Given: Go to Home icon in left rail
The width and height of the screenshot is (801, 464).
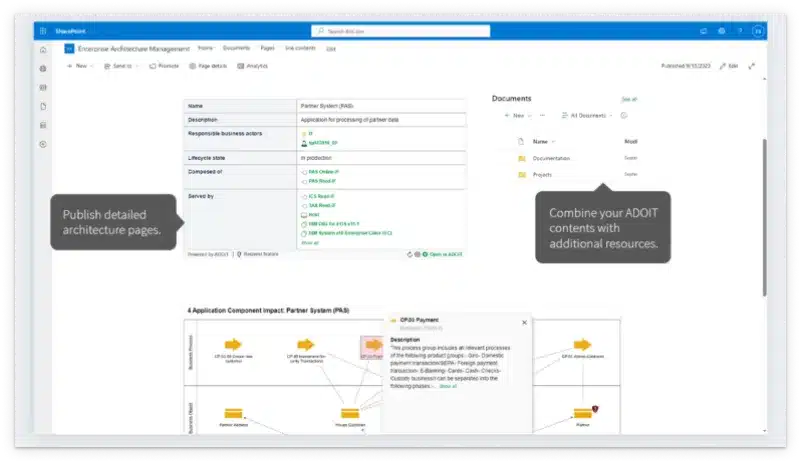Looking at the screenshot, I should point(43,50).
